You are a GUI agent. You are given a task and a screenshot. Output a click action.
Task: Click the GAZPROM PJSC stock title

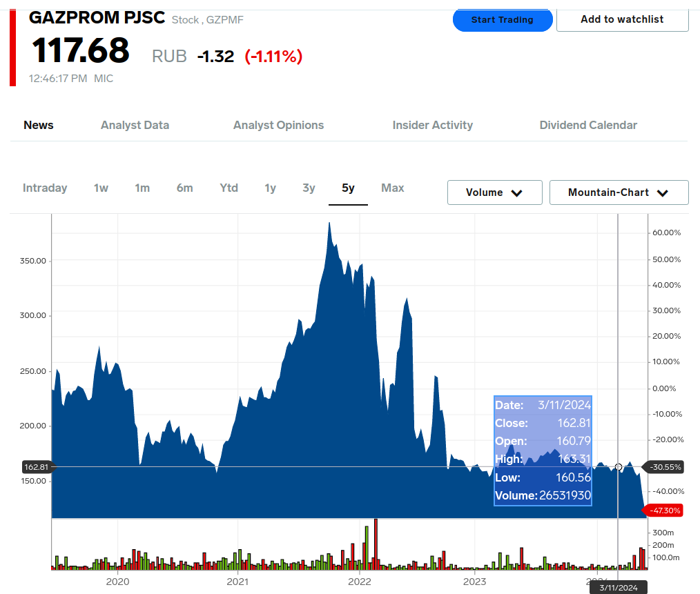point(97,18)
